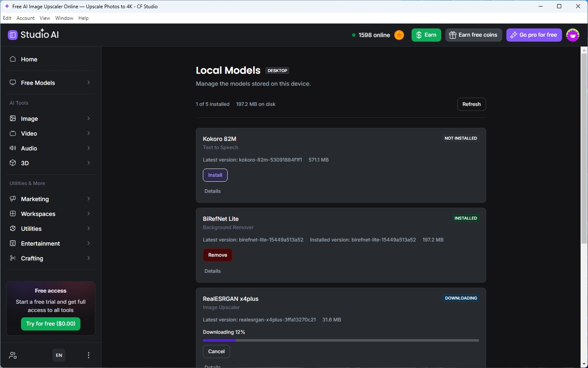
Task: Cancel the RealESRGAN x4plus download
Action: (x=216, y=352)
